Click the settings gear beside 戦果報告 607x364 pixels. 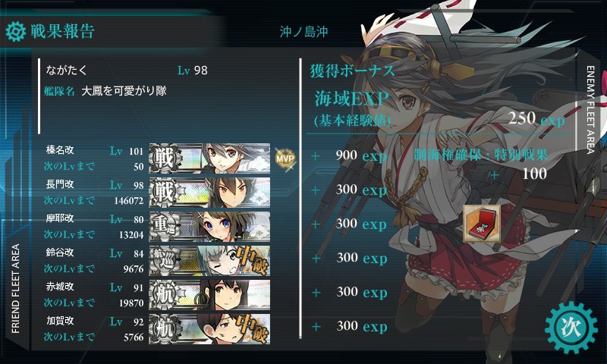[16, 31]
